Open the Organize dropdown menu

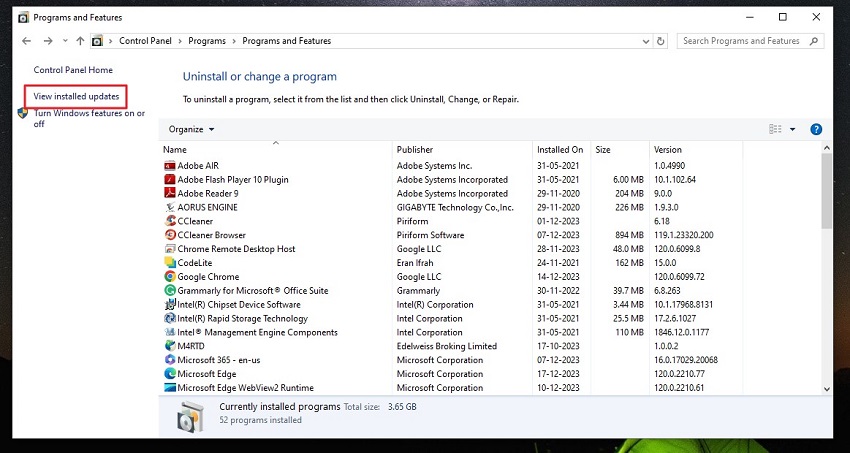pyautogui.click(x=191, y=130)
